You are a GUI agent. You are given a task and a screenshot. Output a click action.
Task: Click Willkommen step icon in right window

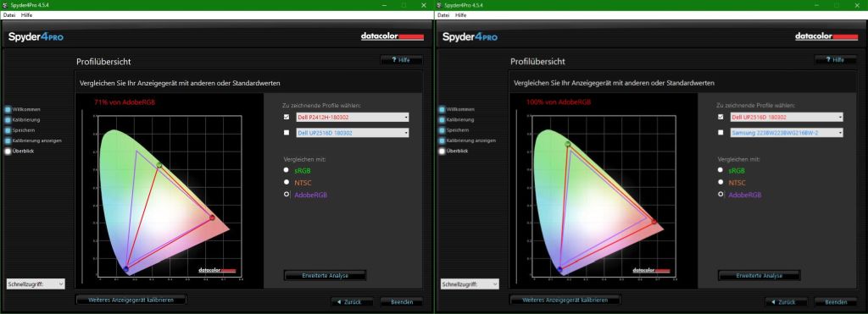[442, 109]
